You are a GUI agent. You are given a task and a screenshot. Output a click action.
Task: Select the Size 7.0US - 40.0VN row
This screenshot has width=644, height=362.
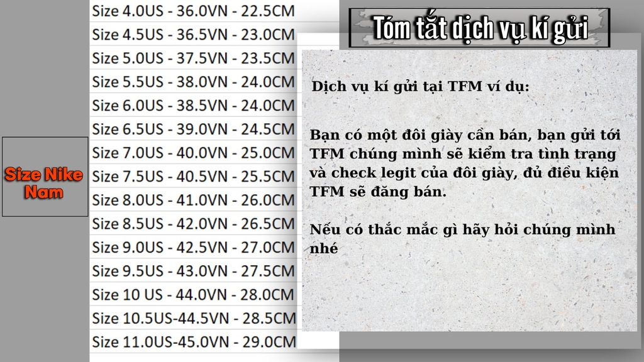[x=193, y=153]
